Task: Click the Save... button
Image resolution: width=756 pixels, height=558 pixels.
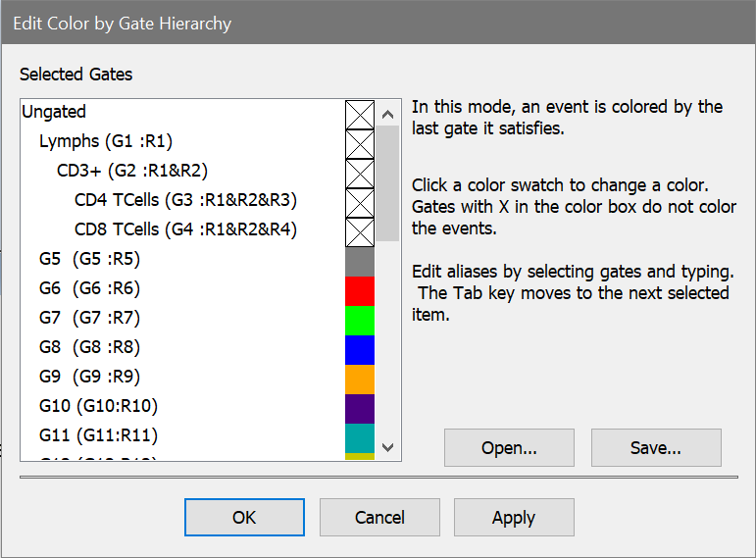Action: [656, 447]
